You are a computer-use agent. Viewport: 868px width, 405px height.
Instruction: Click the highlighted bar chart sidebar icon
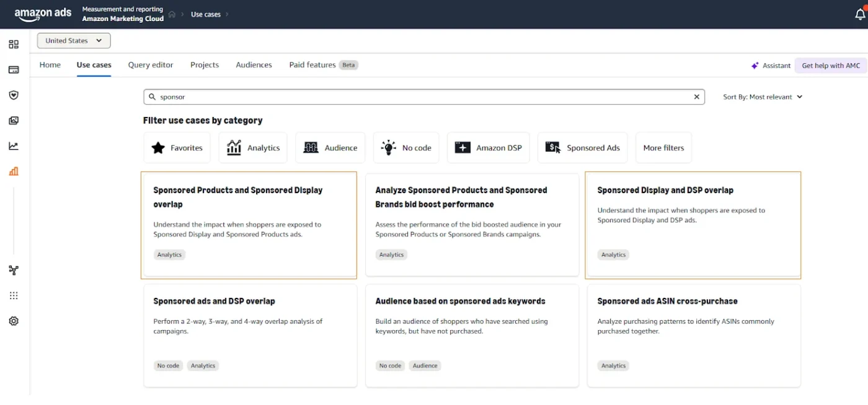(14, 171)
